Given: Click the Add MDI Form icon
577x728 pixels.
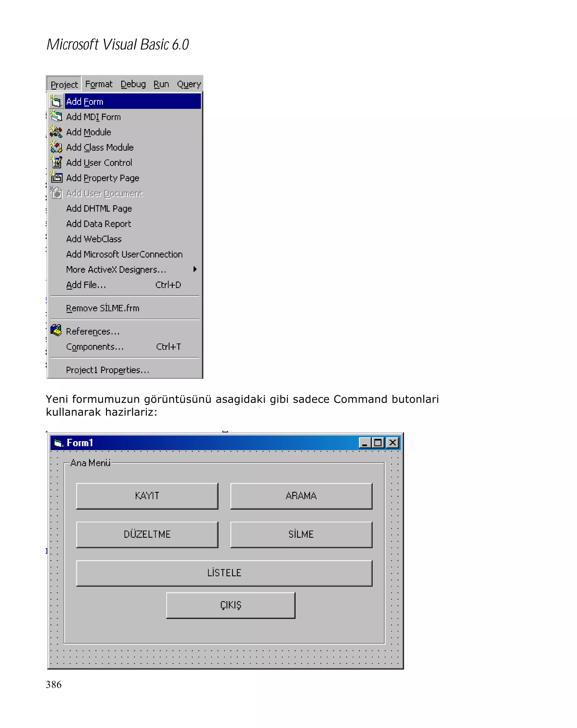Looking at the screenshot, I should 56,116.
